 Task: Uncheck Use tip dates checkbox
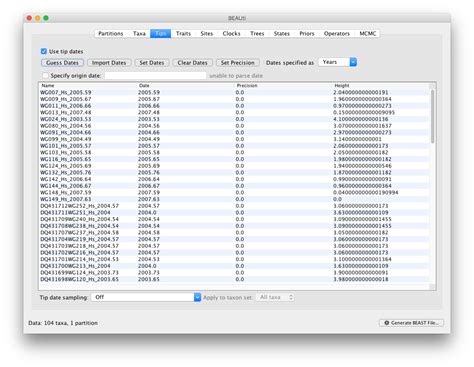click(44, 51)
